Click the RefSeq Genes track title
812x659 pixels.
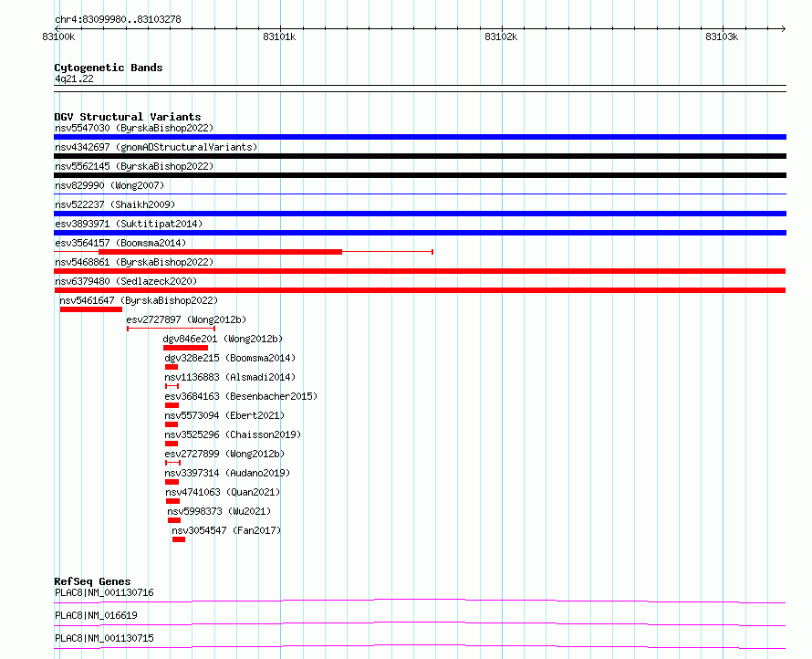point(92,581)
